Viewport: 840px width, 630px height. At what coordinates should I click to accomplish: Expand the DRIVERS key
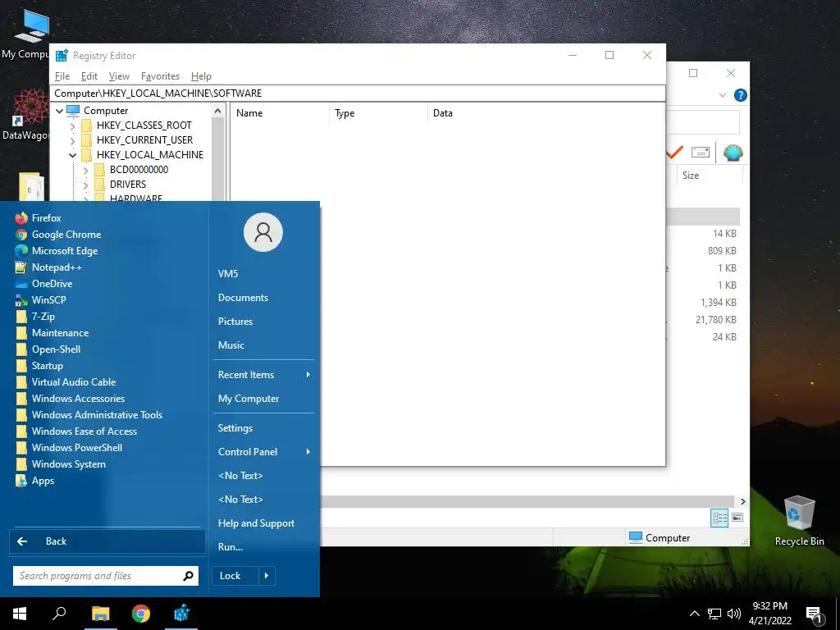(x=85, y=185)
